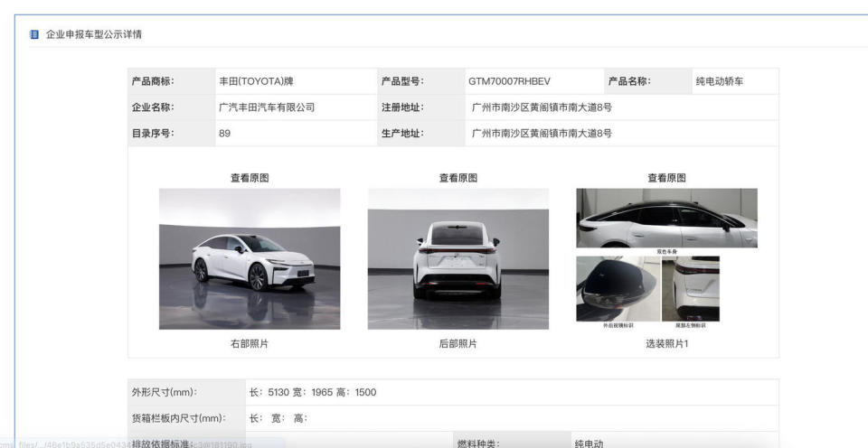The width and height of the screenshot is (868, 448).
Task: Click the 选装照片1 caption
Action: point(667,344)
